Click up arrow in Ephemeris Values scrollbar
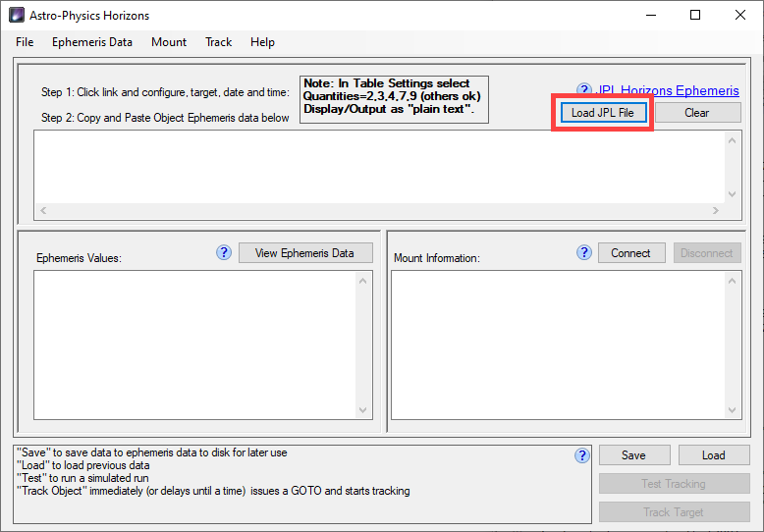 [363, 281]
